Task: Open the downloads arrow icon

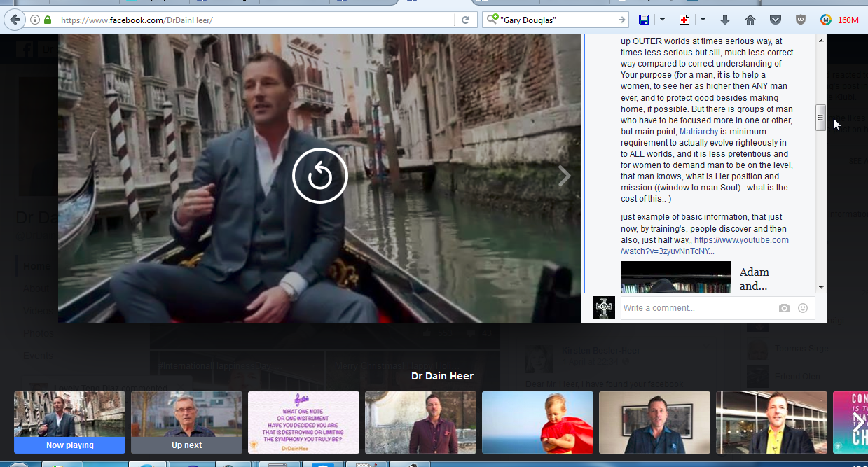Action: coord(725,20)
